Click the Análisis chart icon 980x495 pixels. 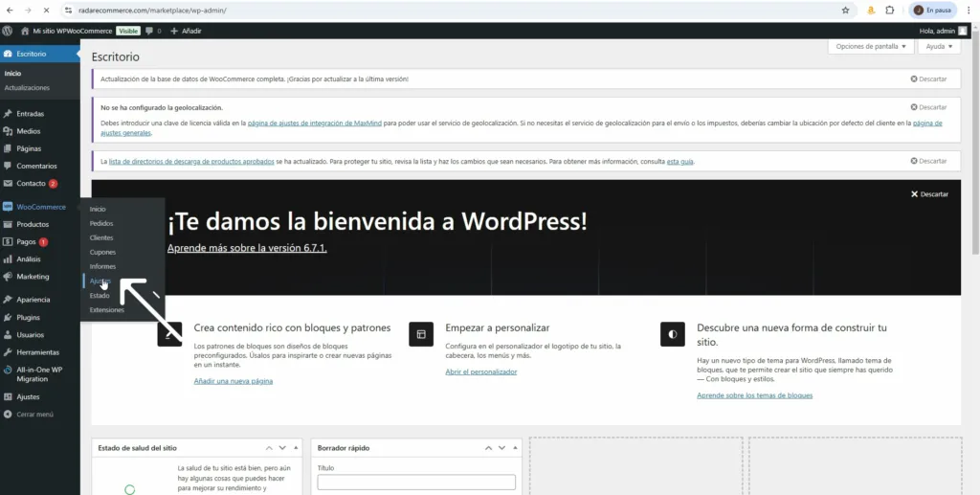click(8, 259)
